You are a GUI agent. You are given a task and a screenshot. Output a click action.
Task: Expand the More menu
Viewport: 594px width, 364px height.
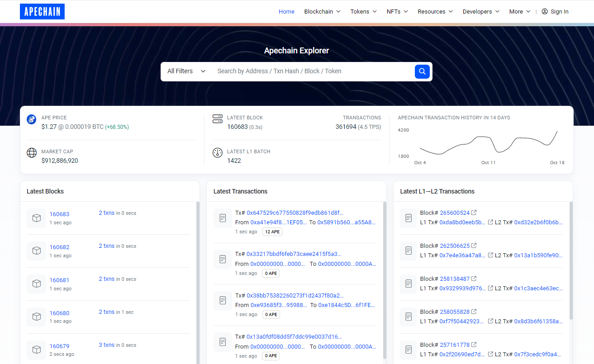(520, 11)
